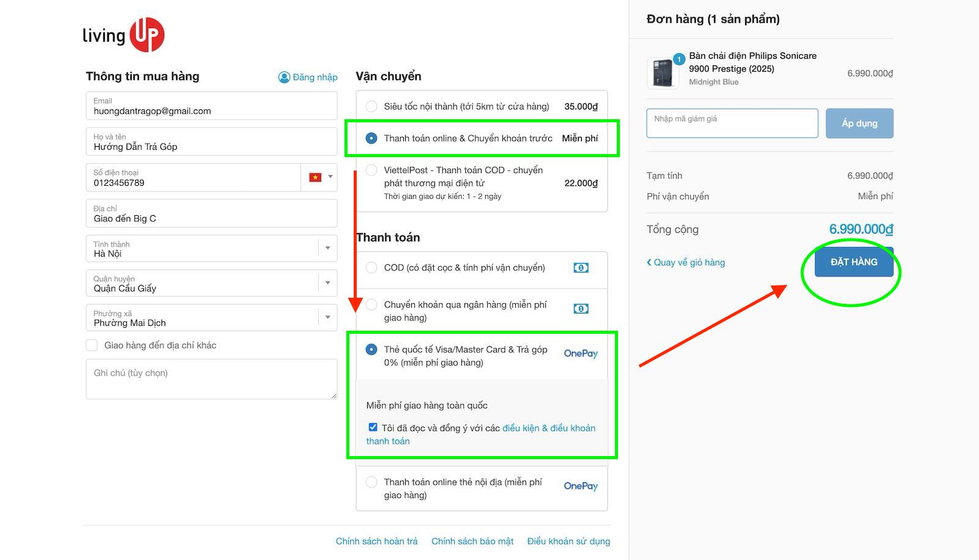Image resolution: width=979 pixels, height=560 pixels.
Task: Click the cash icon for bank transfer option
Action: (581, 309)
